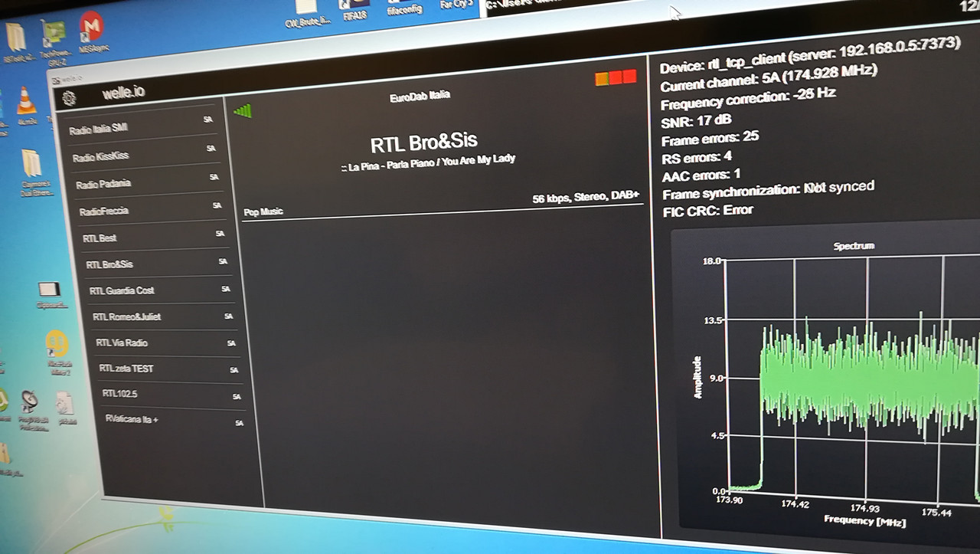
Task: Select RTL Best station
Action: (x=153, y=235)
